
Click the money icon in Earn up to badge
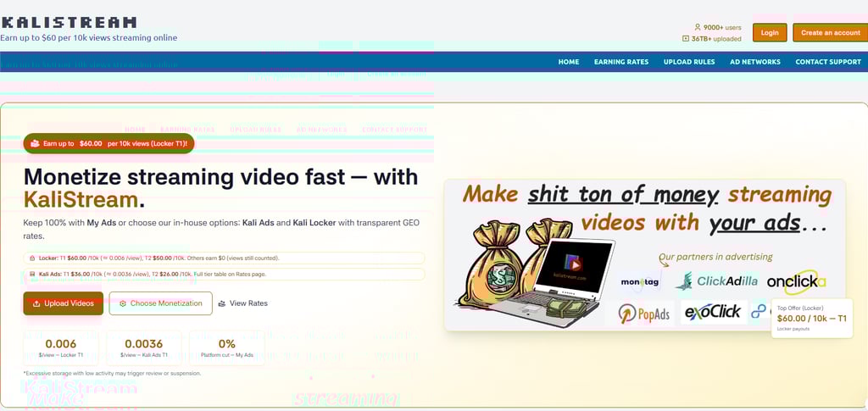pos(35,143)
